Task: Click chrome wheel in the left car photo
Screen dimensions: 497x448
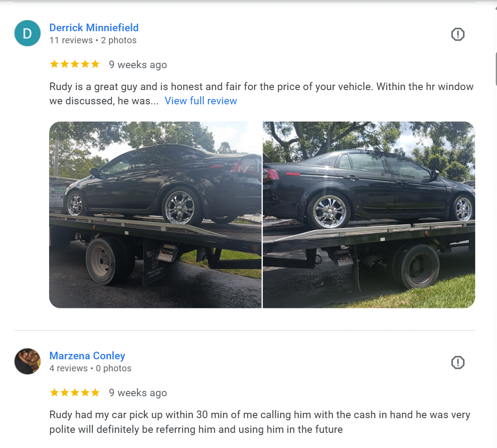Action: [180, 207]
